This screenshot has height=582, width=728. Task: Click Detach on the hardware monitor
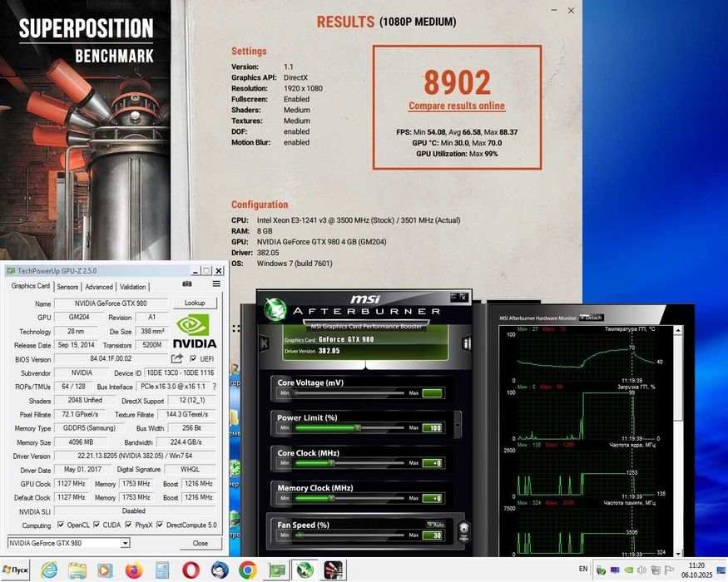pos(591,318)
